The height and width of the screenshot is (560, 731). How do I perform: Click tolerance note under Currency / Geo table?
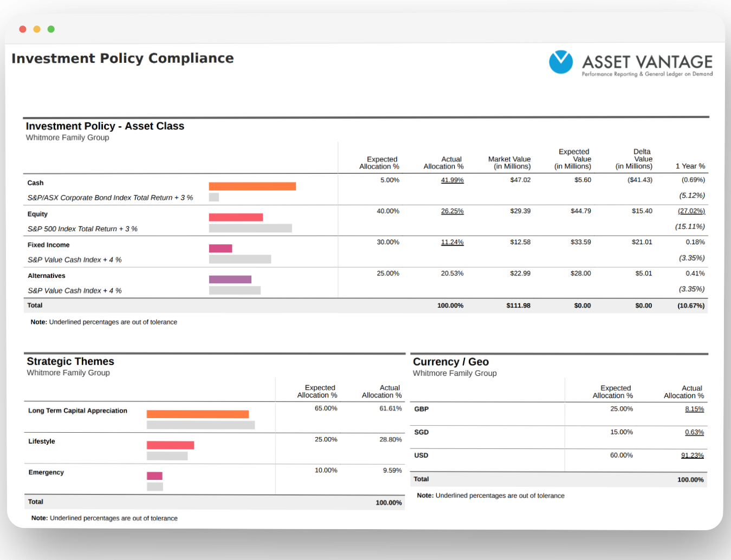click(491, 496)
